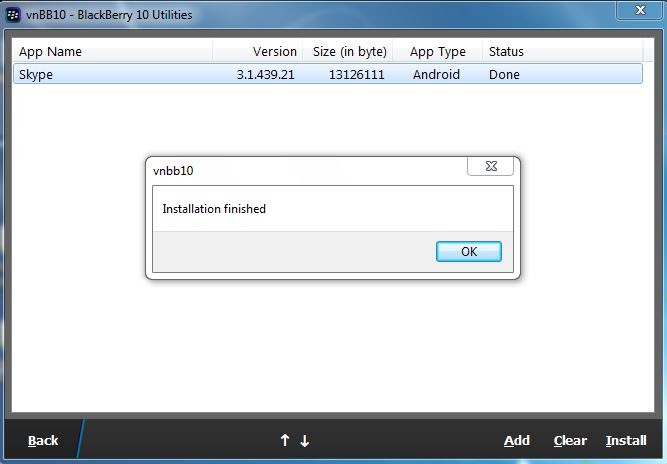Start Install of listed apps
This screenshot has width=667, height=464.
626,441
